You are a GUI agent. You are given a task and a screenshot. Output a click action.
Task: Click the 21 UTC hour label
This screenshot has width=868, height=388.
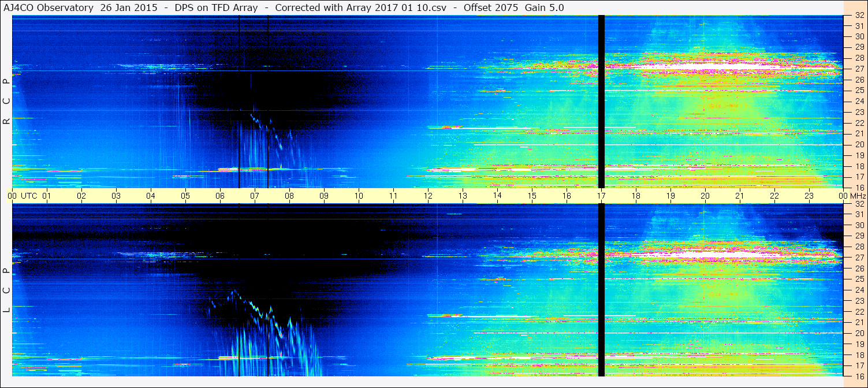740,196
